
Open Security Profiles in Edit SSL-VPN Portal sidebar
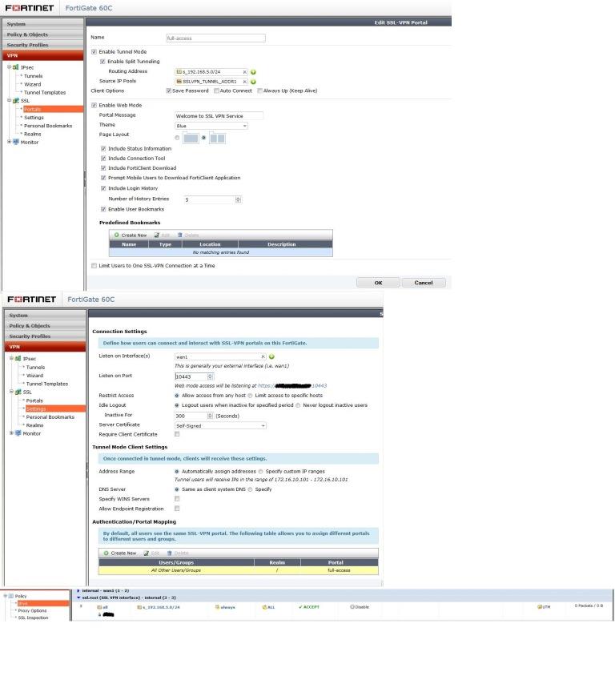pos(43,45)
